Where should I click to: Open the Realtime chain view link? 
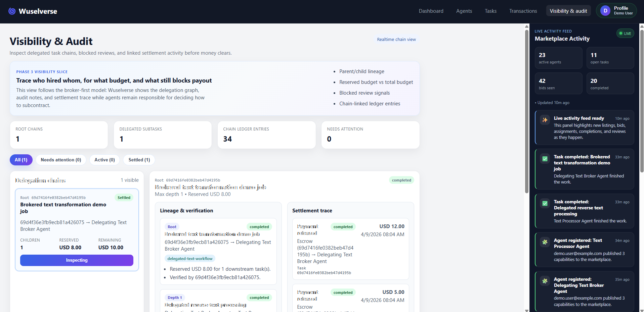(x=396, y=39)
